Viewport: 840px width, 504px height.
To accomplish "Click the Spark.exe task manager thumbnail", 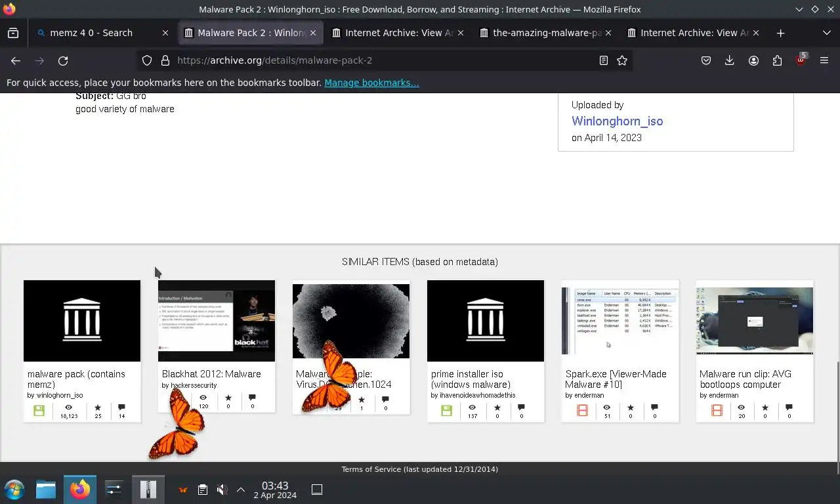I will [620, 321].
